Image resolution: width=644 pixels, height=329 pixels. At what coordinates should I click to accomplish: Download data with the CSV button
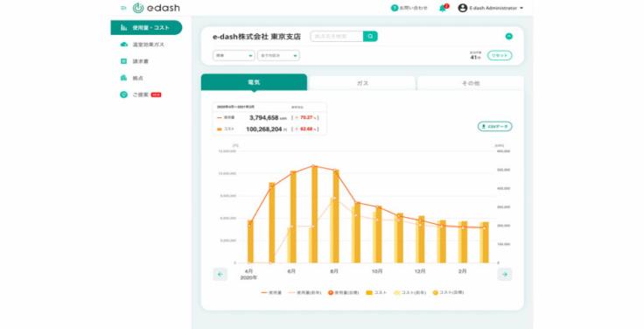pyautogui.click(x=495, y=127)
